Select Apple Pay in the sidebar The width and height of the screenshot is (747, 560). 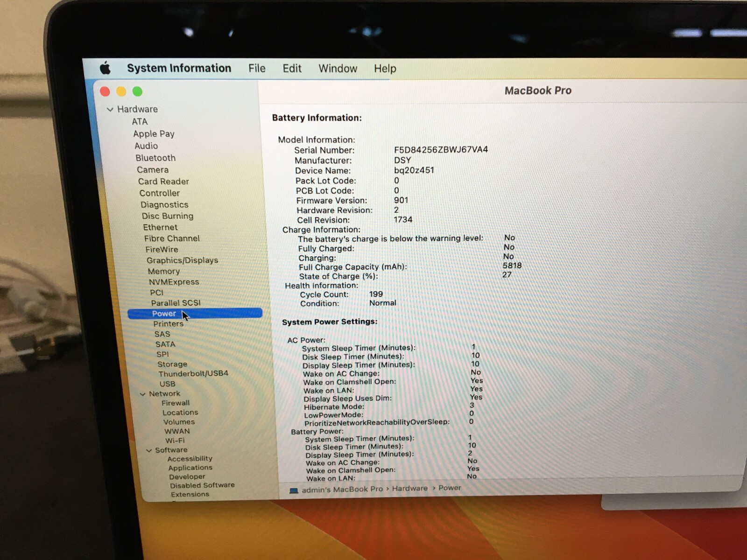pos(154,134)
